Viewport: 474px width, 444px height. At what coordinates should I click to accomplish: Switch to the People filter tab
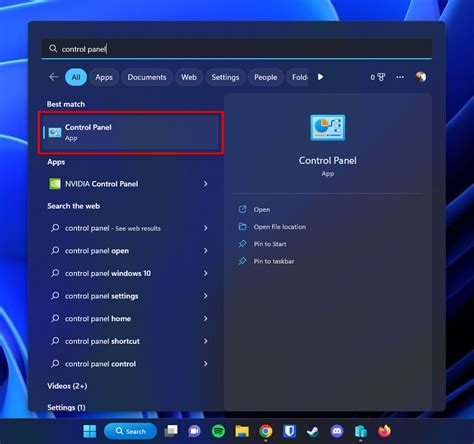tap(266, 77)
